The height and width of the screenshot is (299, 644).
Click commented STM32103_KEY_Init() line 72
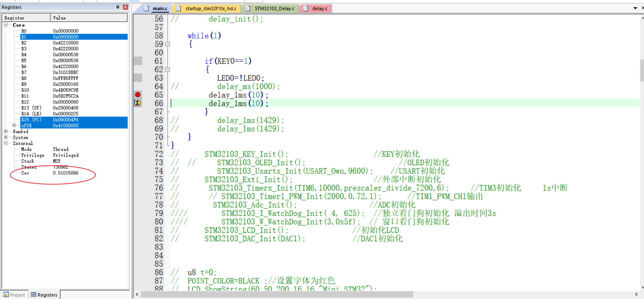pyautogui.click(x=246, y=154)
